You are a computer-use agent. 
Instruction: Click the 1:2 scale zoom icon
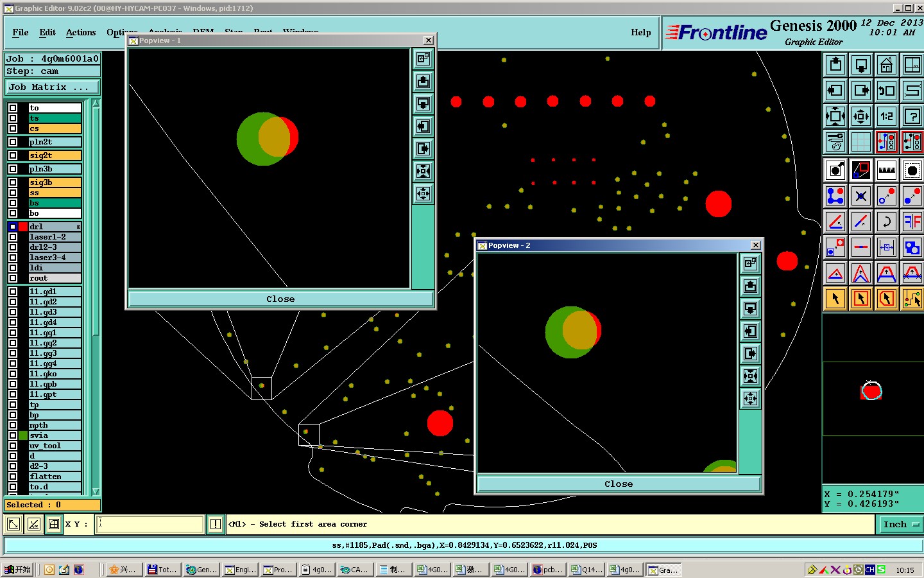click(887, 116)
